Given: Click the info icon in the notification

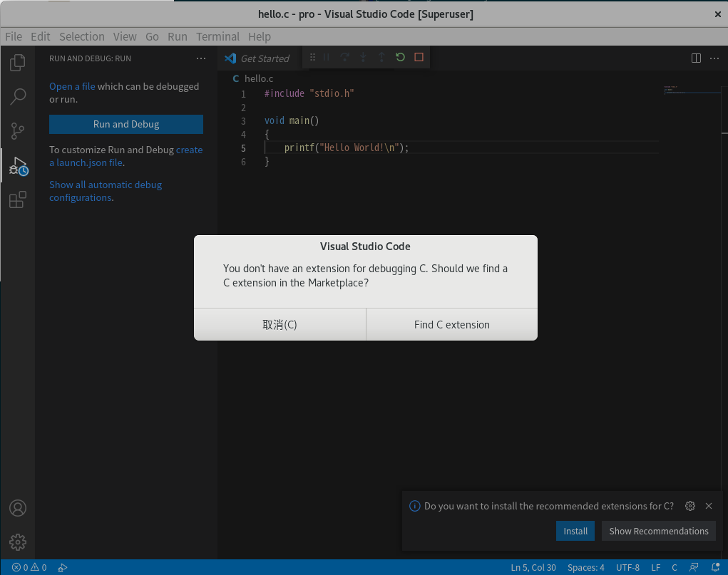Looking at the screenshot, I should pyautogui.click(x=414, y=506).
